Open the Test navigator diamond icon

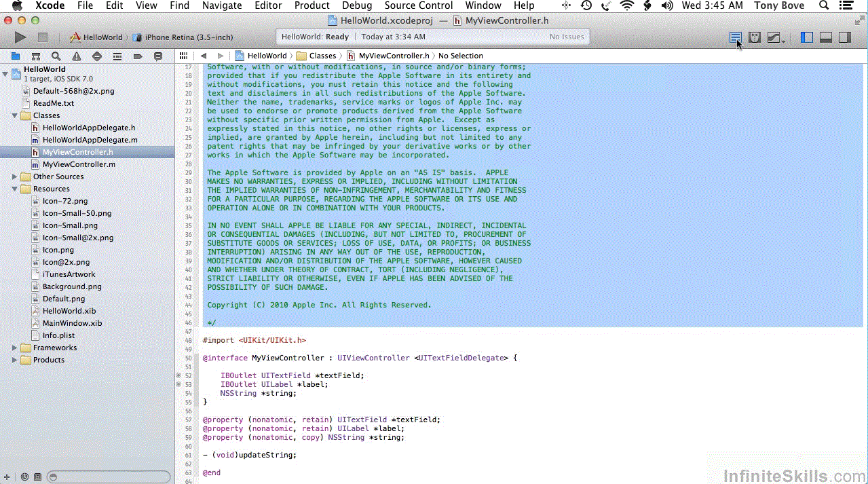coord(97,56)
